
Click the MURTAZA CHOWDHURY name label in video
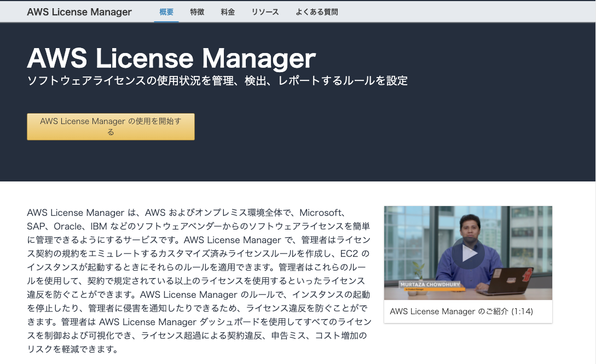pyautogui.click(x=430, y=284)
